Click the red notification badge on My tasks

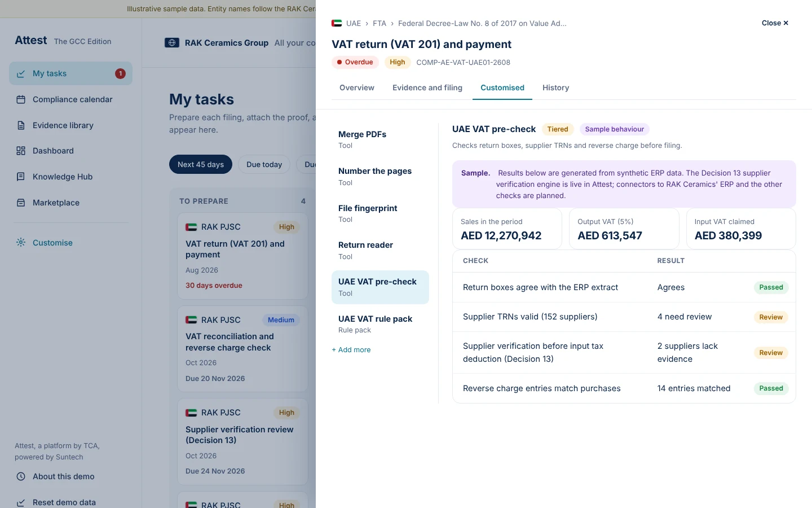[120, 73]
